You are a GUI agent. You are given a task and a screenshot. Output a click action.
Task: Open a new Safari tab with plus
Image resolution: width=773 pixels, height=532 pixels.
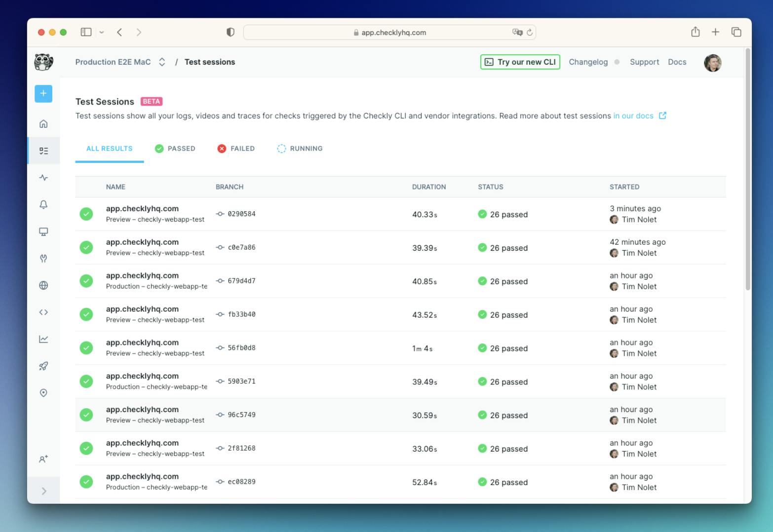(715, 32)
